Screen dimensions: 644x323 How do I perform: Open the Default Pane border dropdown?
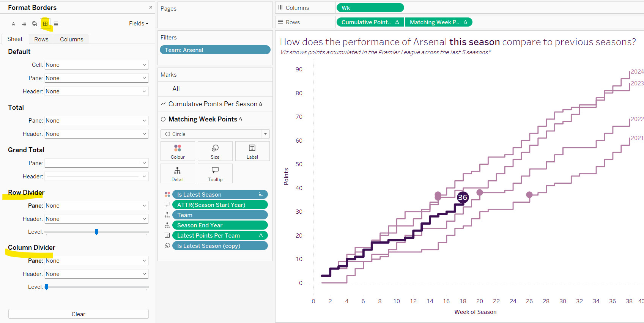point(96,78)
